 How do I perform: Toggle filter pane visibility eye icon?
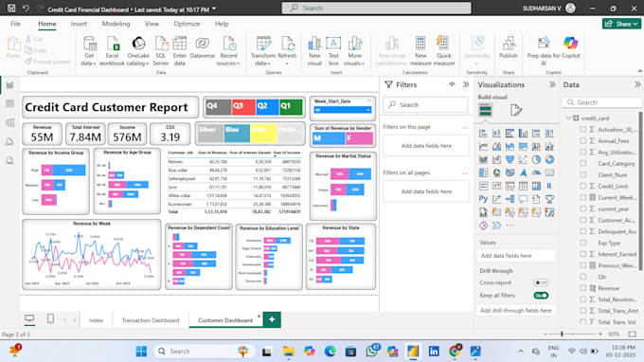click(452, 84)
